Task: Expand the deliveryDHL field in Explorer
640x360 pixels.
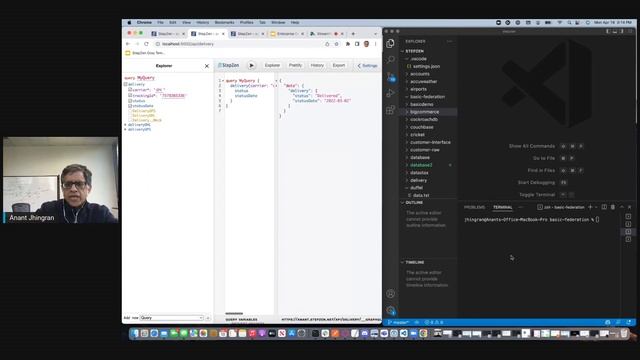Action: (126, 124)
